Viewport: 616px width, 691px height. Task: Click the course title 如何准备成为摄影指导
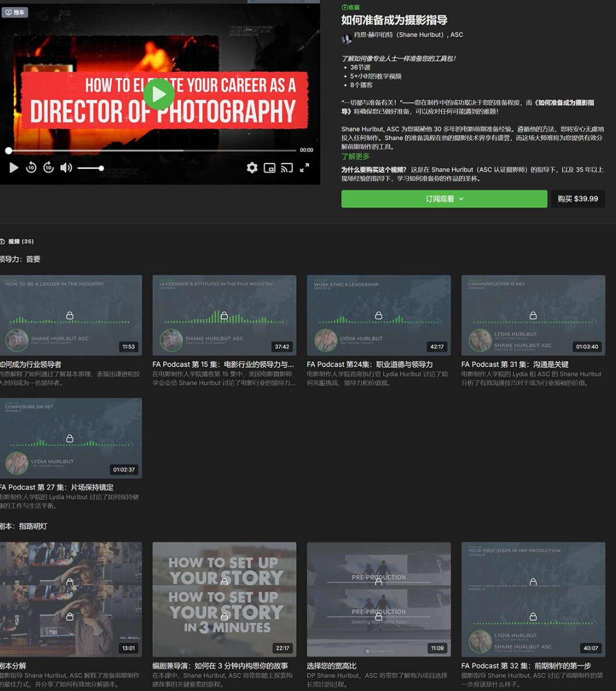395,20
